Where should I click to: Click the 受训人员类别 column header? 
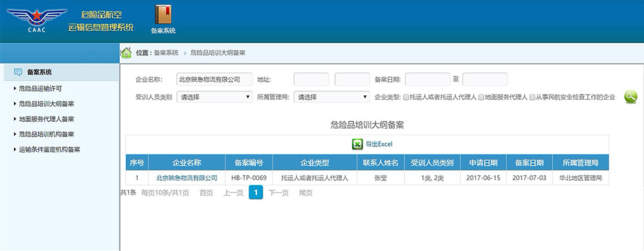coord(433,162)
